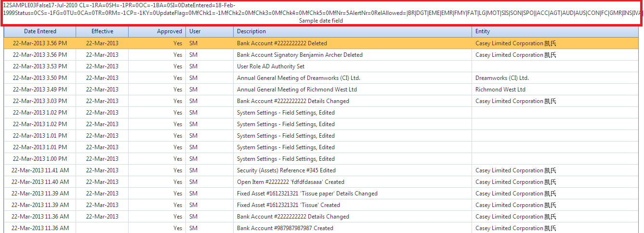Screen dimensions: 644x233
Task: Click the Dreamworks (CI) Ltd. entity cell
Action: point(502,78)
